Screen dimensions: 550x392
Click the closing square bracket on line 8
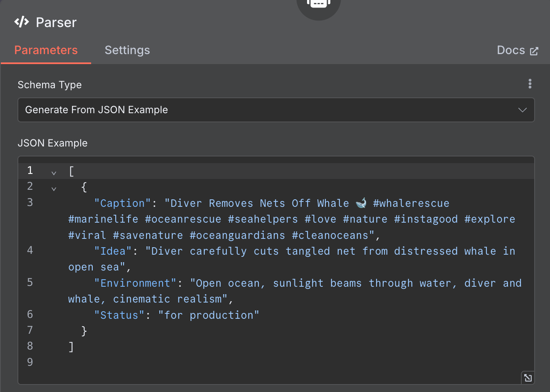pyautogui.click(x=71, y=347)
